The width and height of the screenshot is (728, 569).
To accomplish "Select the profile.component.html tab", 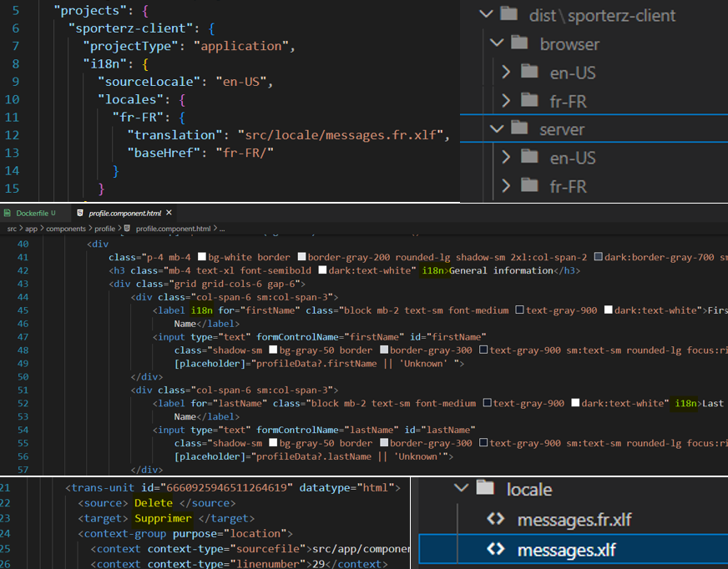I will click(125, 213).
